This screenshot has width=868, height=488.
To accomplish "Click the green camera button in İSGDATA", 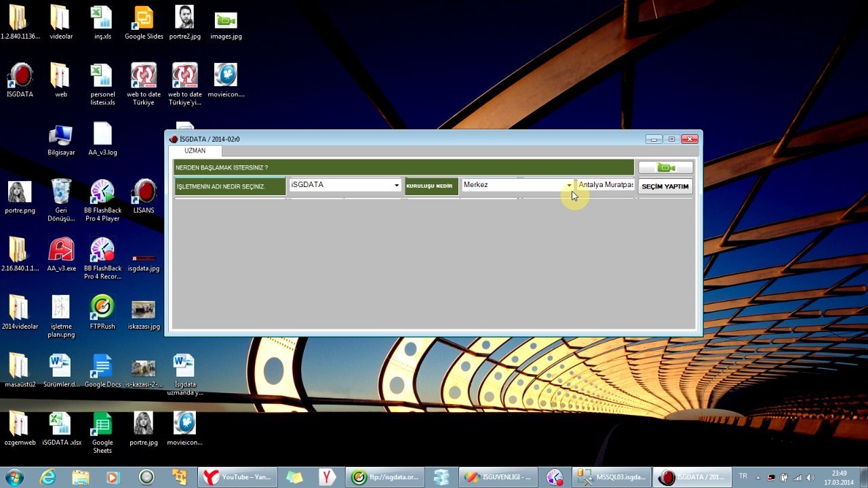I will (x=665, y=167).
